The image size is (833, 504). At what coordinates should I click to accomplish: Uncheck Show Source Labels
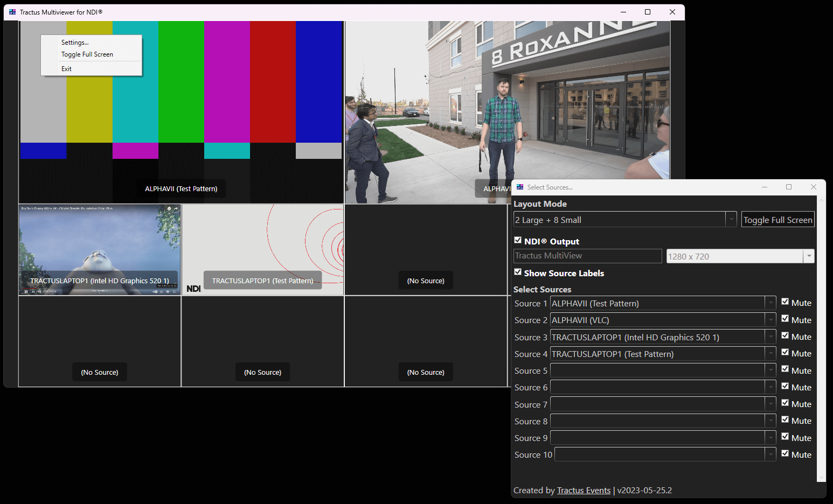pos(518,272)
